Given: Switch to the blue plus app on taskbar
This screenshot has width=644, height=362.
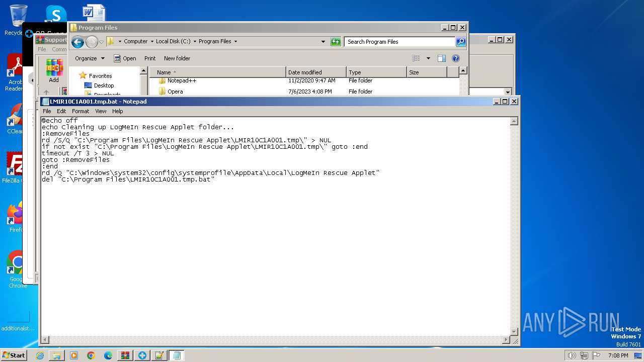Looking at the screenshot, I should point(142,355).
